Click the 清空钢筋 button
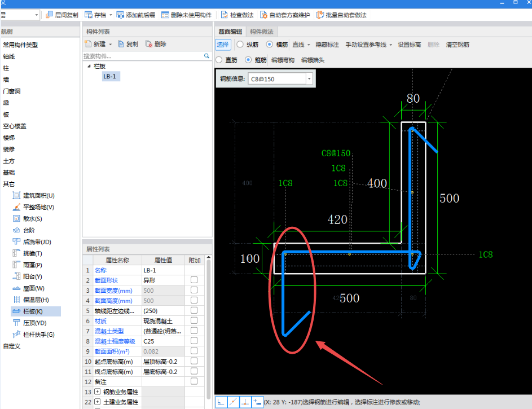The height and width of the screenshot is (409, 532). (x=458, y=45)
